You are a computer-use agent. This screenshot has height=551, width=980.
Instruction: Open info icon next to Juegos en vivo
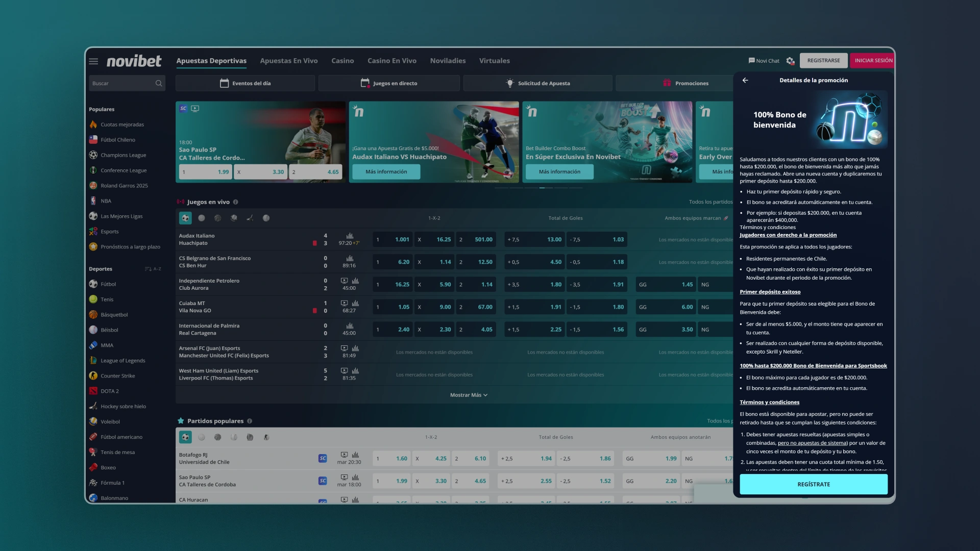pyautogui.click(x=235, y=202)
